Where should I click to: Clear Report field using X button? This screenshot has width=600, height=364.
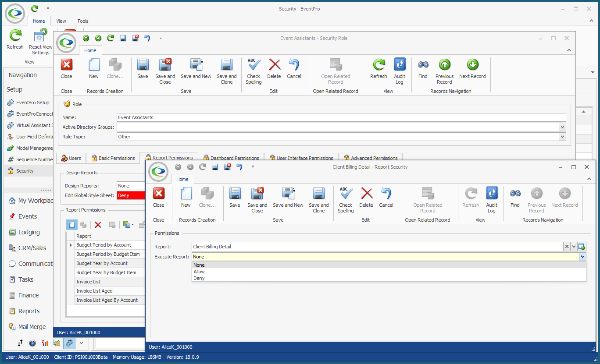(x=567, y=247)
